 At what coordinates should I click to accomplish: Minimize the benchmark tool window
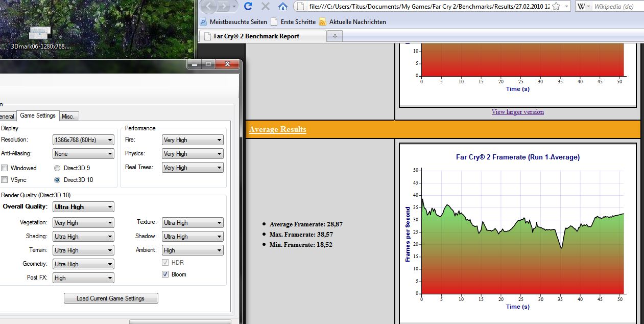click(x=194, y=64)
